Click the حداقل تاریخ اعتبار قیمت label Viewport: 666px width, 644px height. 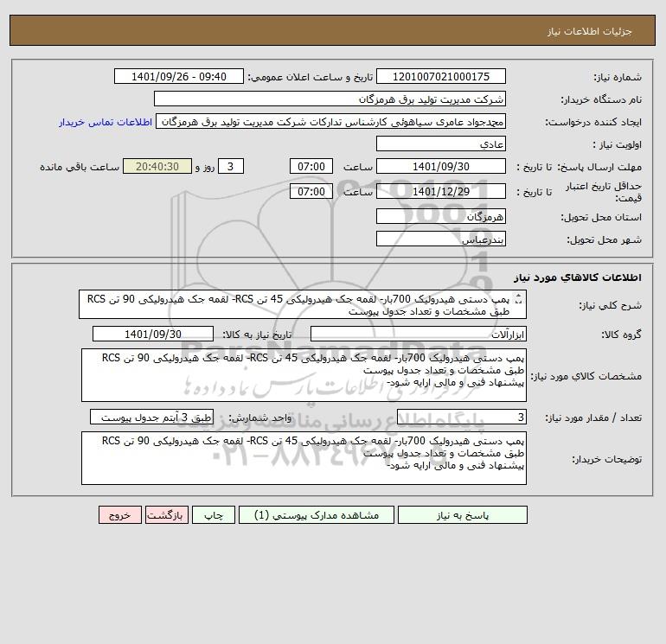tap(604, 192)
